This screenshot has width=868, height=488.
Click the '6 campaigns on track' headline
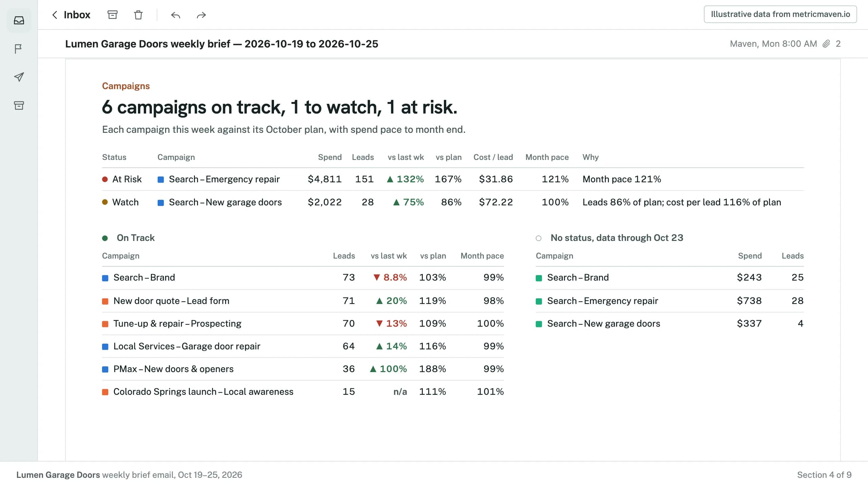(x=280, y=107)
